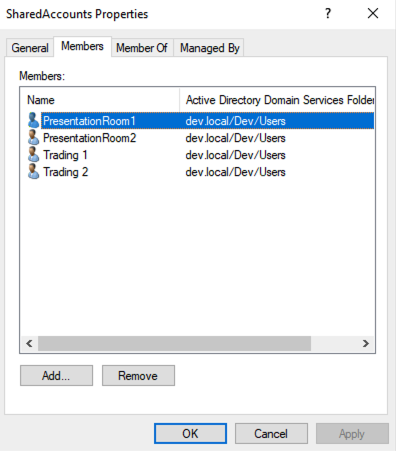Click the help question mark icon
Viewport: 396px width, 451px height.
328,13
